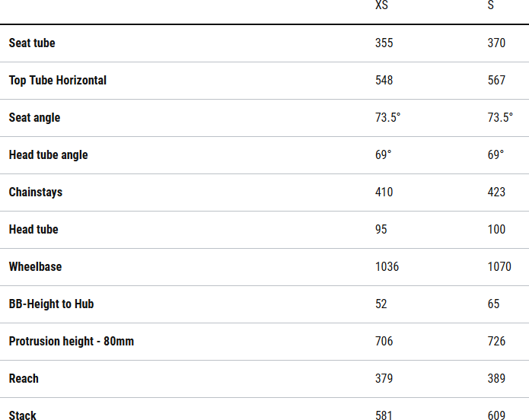Viewport: 529px width, 420px height.
Task: Click the Stack row label
Action: pyautogui.click(x=23, y=415)
